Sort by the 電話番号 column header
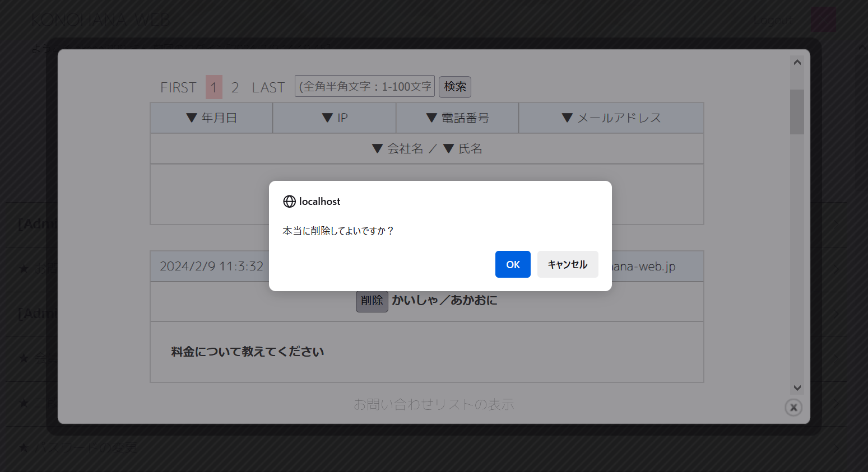 click(x=457, y=118)
